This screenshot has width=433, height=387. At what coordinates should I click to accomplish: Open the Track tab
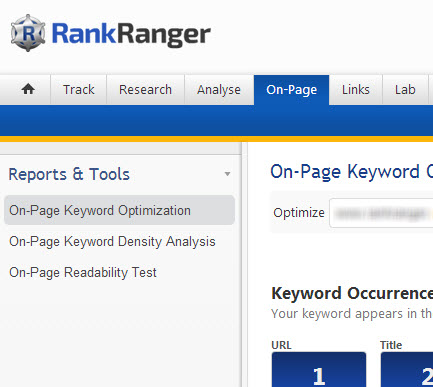pos(79,89)
